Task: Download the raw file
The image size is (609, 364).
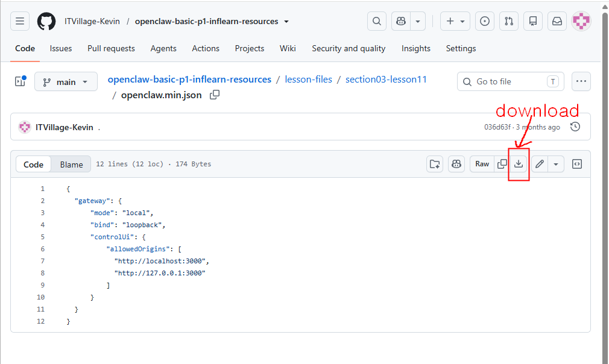Action: tap(519, 164)
